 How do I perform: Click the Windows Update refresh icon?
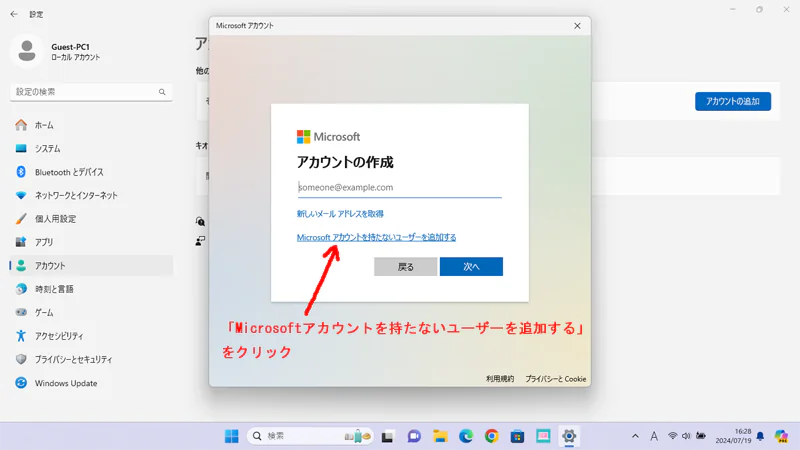(21, 383)
